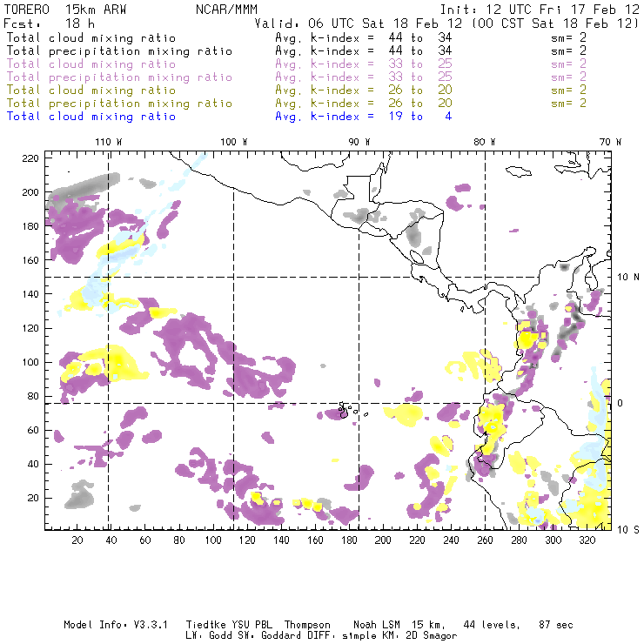Select the blue Total cloud mixing ratio legend
Image resolution: width=644 pixels, height=644 pixels.
click(x=91, y=116)
